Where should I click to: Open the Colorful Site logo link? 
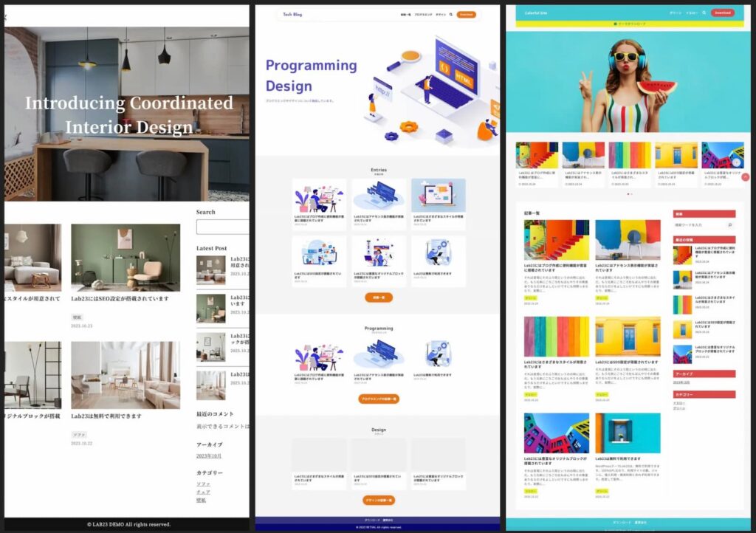(x=536, y=13)
